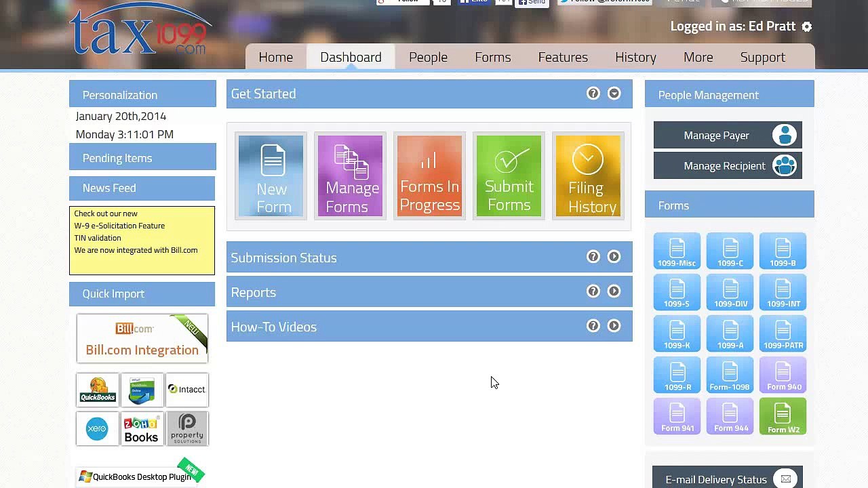Open the Filing History tile
The width and height of the screenshot is (868, 488).
(x=588, y=176)
